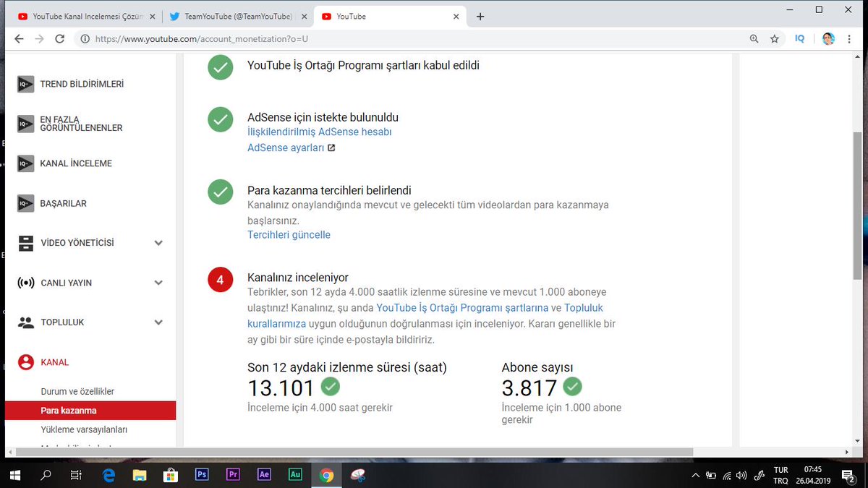Viewport: 868px width, 488px height.
Task: Select Para kazanma menu item
Action: point(90,411)
